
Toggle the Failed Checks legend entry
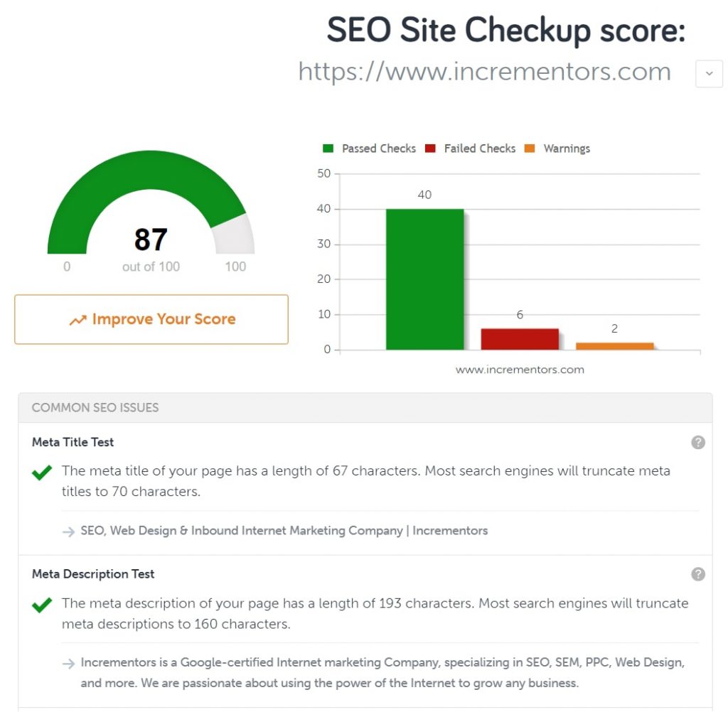pos(471,149)
